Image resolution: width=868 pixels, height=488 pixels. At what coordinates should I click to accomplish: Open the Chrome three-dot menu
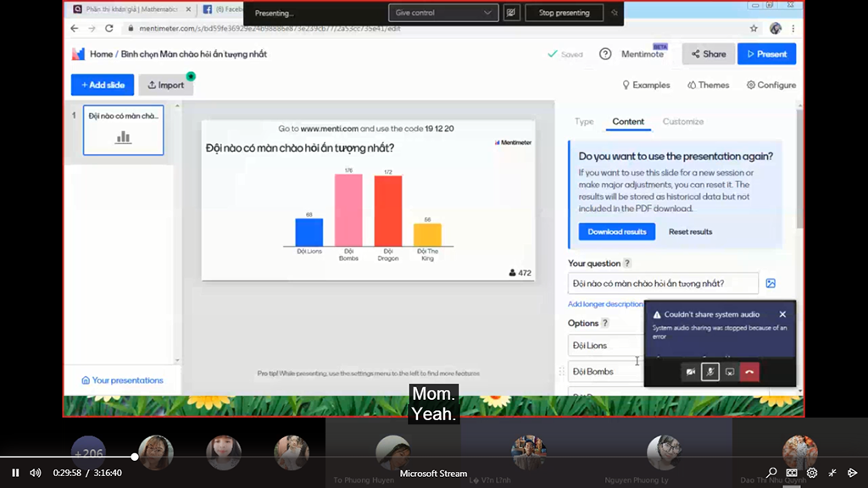coord(793,28)
